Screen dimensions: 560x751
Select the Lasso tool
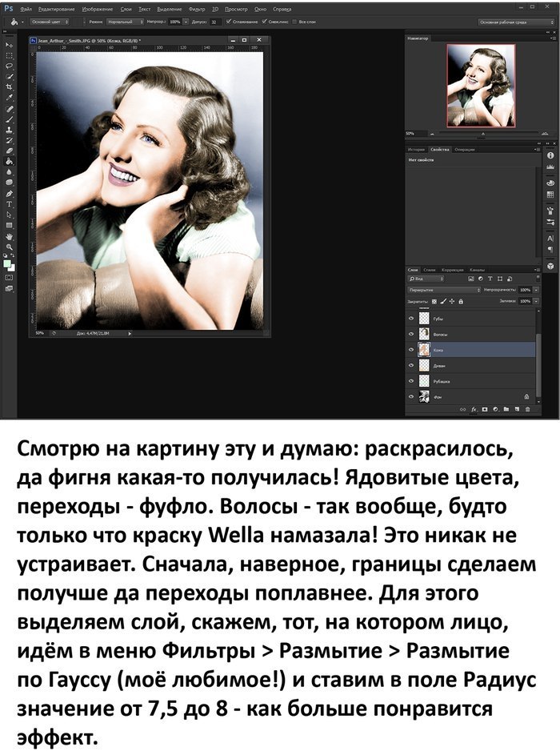(10, 66)
